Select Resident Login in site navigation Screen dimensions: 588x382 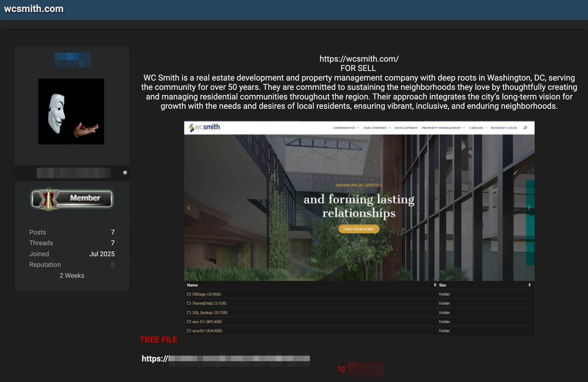504,128
